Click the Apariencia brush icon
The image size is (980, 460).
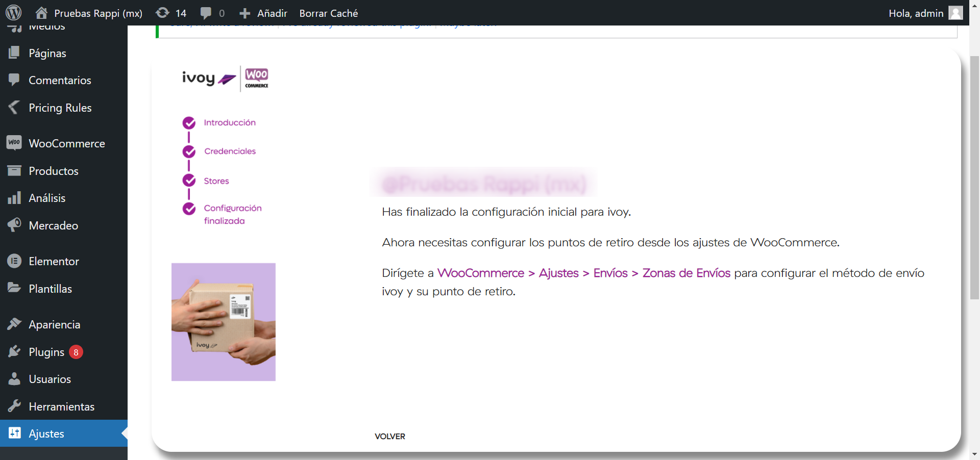coord(14,324)
